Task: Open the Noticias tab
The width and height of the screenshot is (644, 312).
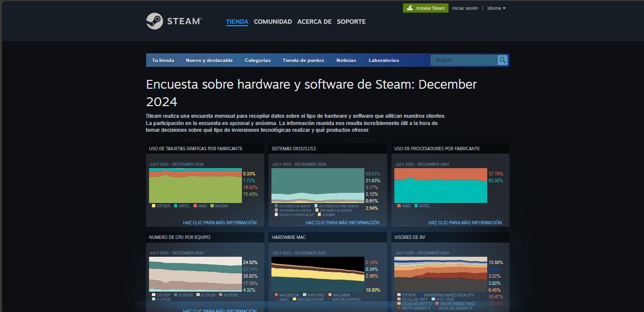Action: pos(346,61)
